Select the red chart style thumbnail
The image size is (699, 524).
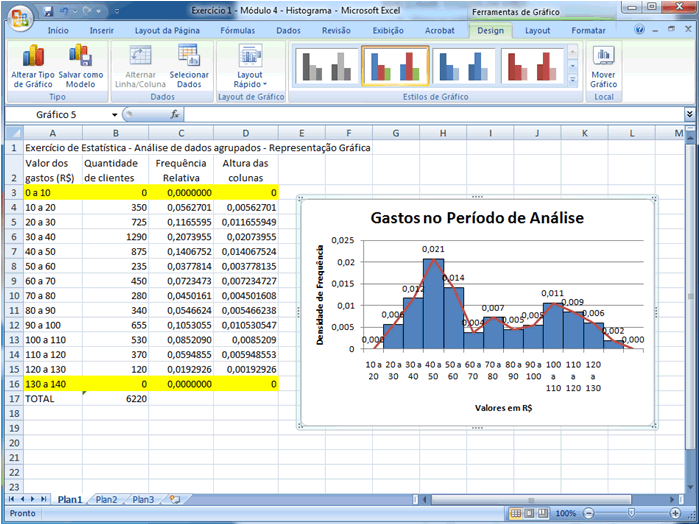pyautogui.click(x=528, y=67)
